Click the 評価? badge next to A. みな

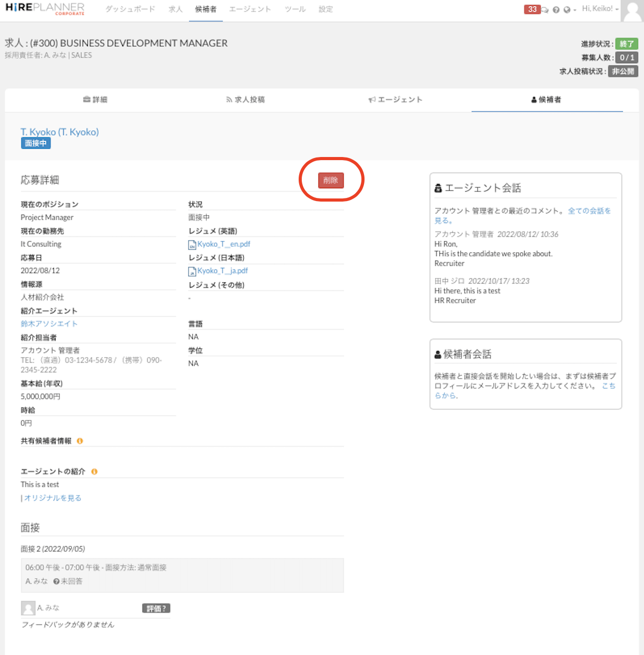pos(156,608)
